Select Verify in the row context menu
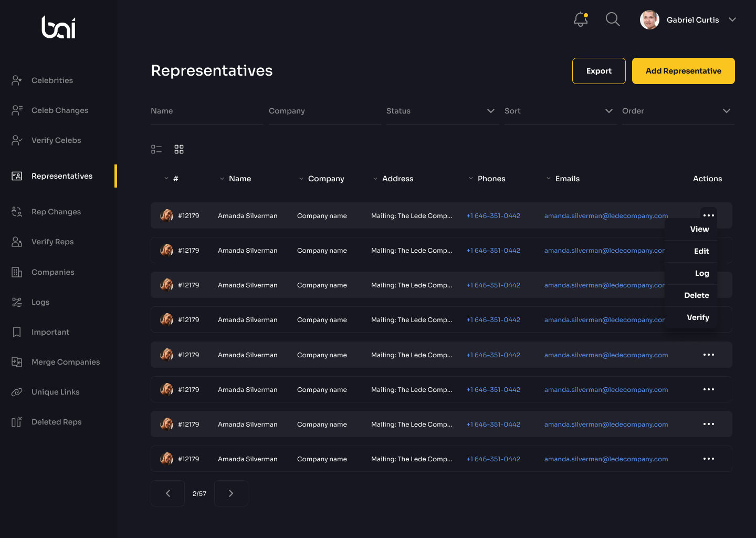 point(697,317)
